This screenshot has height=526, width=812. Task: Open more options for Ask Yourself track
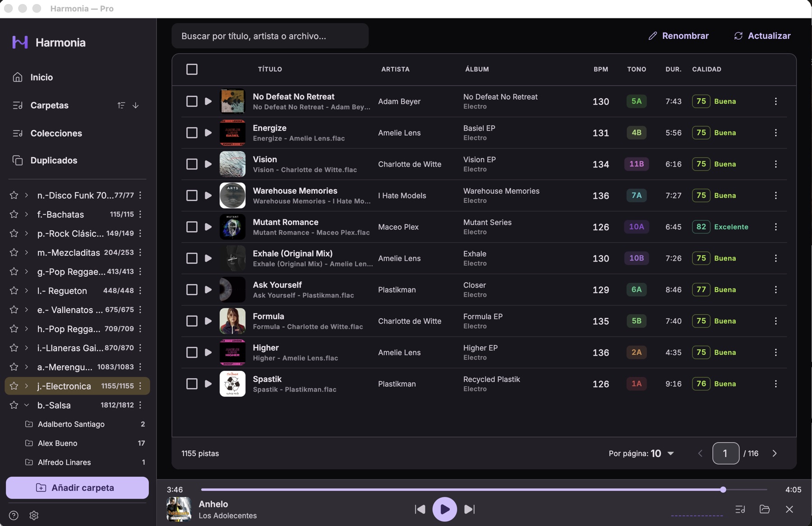775,289
